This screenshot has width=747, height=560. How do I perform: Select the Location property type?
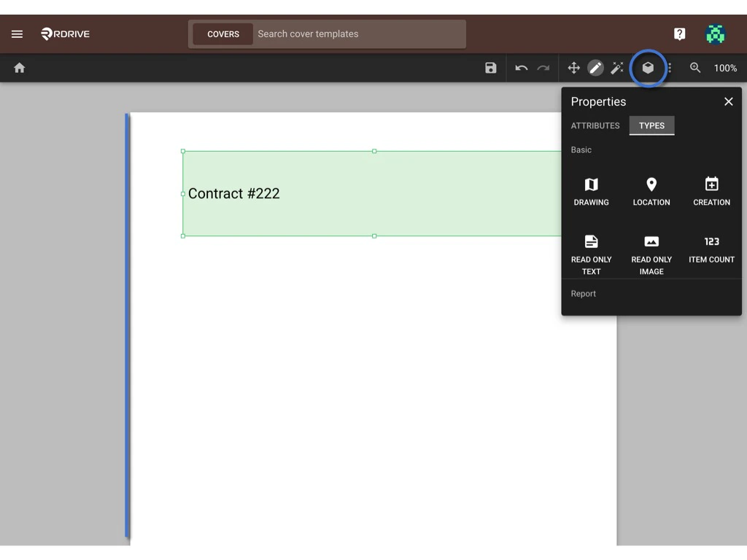click(x=651, y=190)
